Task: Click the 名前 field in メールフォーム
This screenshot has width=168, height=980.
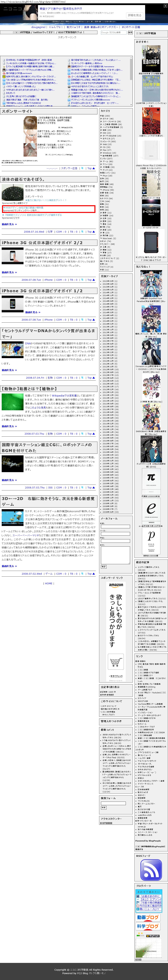Action: click(x=115, y=526)
